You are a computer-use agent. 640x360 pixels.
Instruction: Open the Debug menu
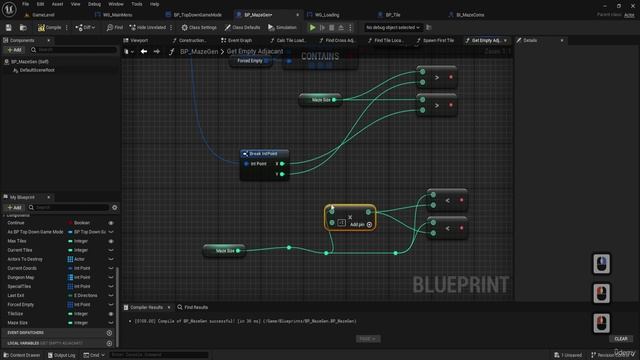(94, 4)
